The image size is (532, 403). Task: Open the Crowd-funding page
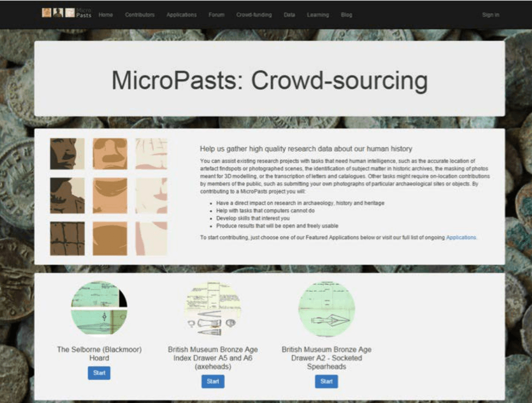pos(254,15)
